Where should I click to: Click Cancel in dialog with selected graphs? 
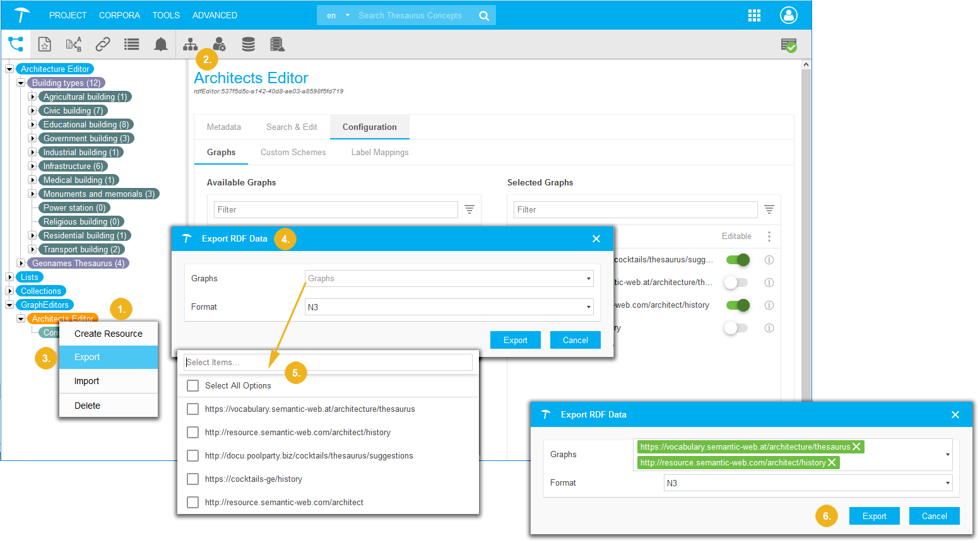[934, 516]
